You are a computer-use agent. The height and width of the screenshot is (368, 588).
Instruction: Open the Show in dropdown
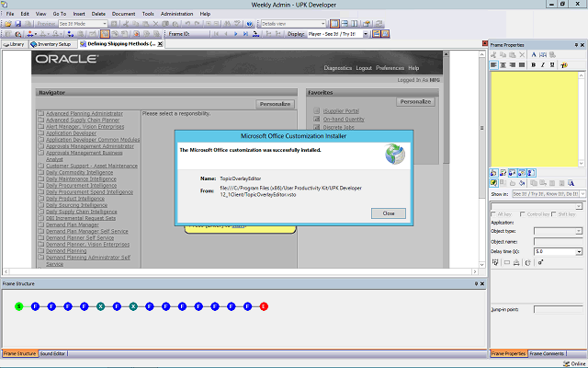582,194
